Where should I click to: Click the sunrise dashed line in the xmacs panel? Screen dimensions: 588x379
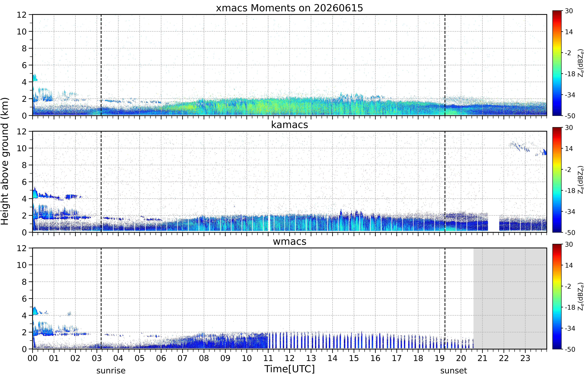101,65
